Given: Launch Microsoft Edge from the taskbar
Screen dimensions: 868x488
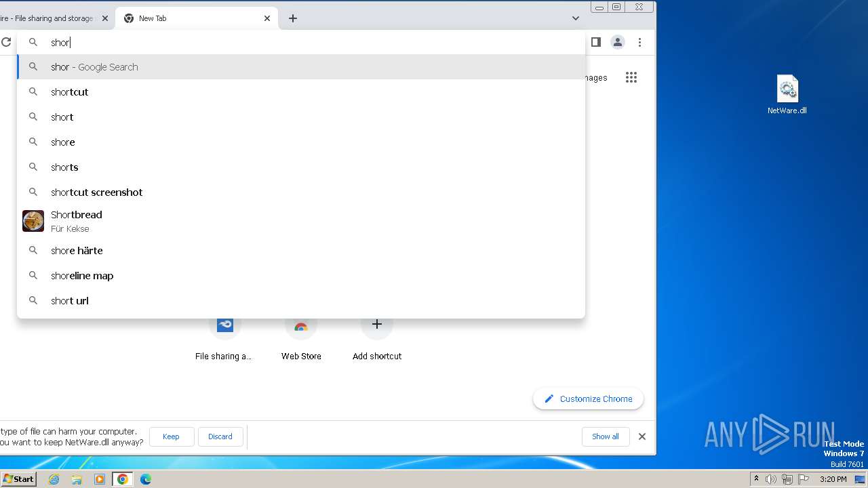Looking at the screenshot, I should [x=146, y=479].
